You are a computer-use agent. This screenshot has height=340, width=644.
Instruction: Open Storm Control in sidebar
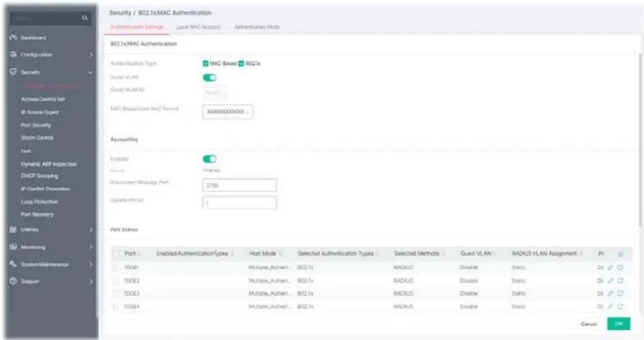point(37,138)
